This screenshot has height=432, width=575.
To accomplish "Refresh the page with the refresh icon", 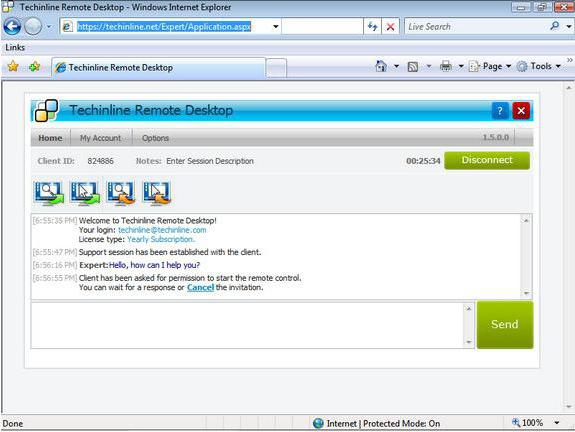I will coord(372,26).
